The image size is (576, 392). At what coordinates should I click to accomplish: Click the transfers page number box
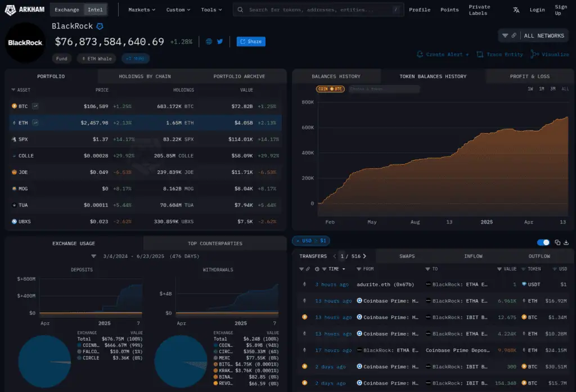click(342, 256)
